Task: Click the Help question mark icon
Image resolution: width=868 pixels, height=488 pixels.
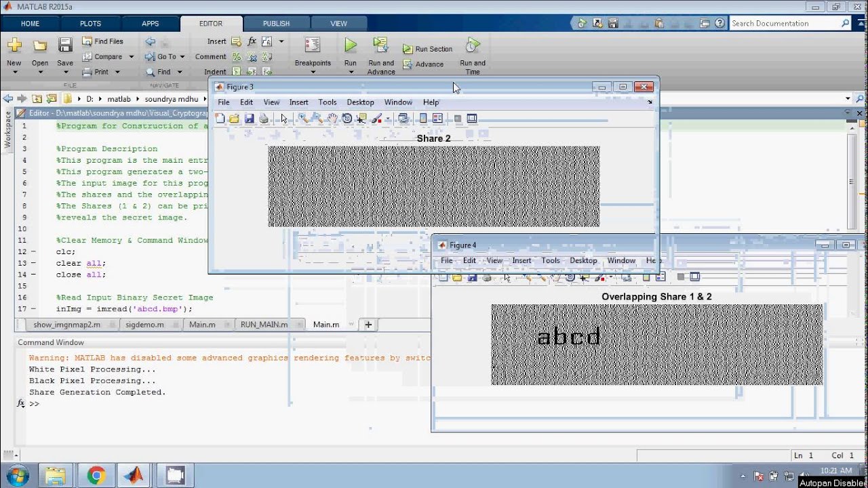Action: click(x=719, y=23)
